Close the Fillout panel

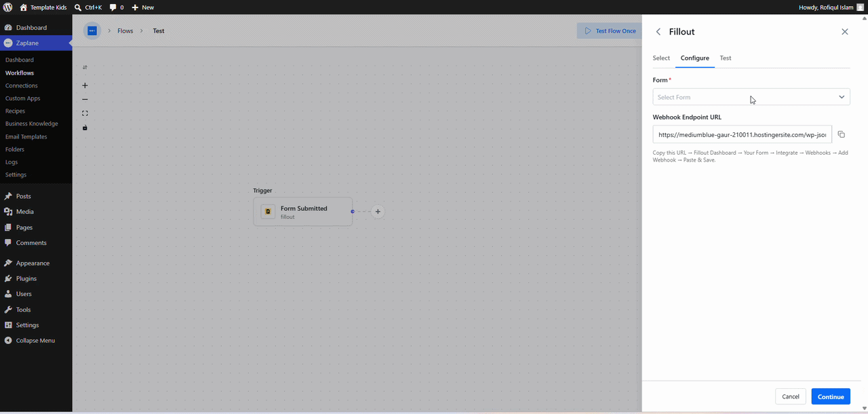tap(844, 32)
